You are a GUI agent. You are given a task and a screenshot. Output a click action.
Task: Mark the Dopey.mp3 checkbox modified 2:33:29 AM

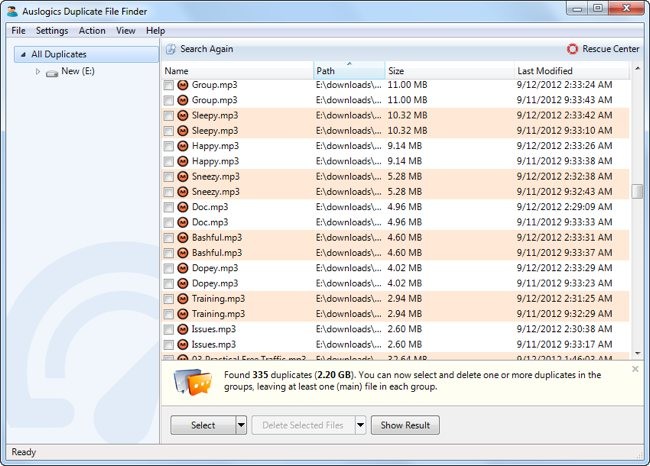click(x=168, y=269)
